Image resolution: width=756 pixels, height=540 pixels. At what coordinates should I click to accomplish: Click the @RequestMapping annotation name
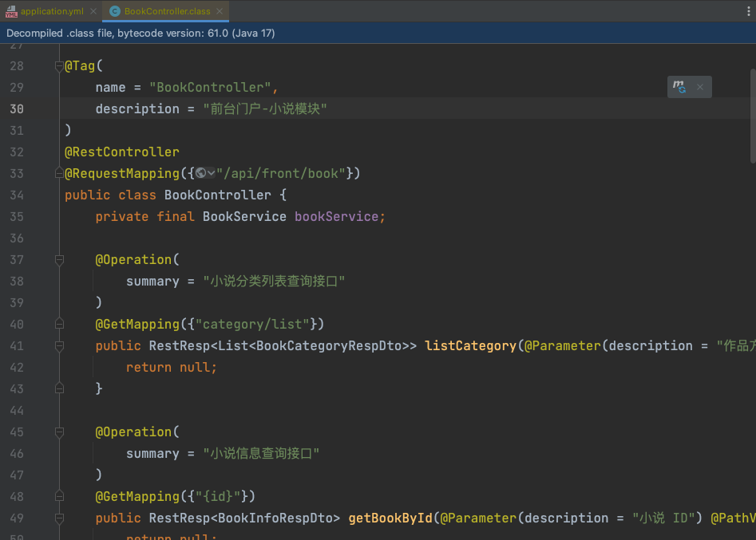pyautogui.click(x=122, y=173)
